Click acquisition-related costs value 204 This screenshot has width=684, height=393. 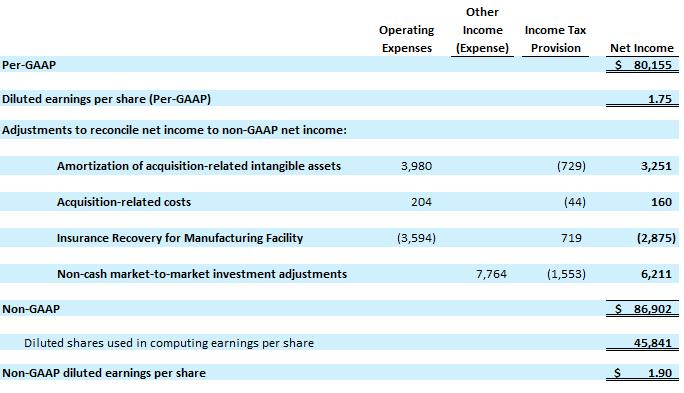(421, 202)
